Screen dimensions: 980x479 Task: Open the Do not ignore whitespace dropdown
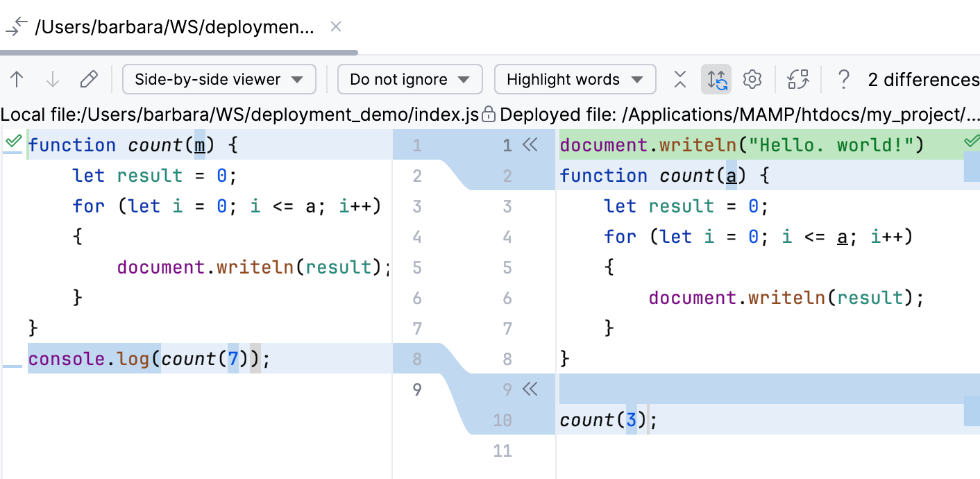click(x=409, y=79)
